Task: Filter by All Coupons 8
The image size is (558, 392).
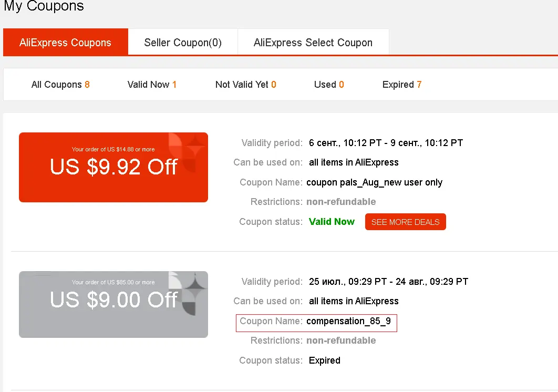Action: [x=60, y=85]
